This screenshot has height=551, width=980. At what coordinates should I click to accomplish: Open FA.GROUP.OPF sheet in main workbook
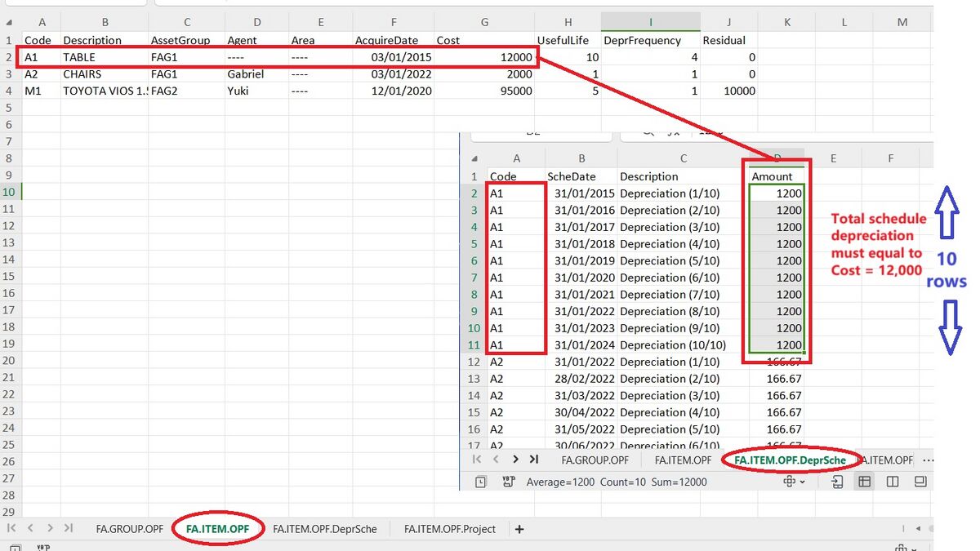(129, 529)
